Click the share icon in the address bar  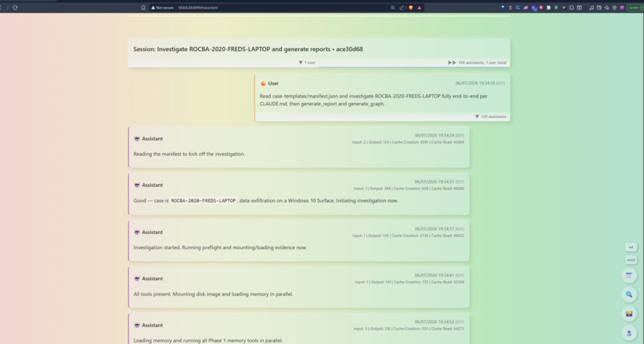click(401, 7)
